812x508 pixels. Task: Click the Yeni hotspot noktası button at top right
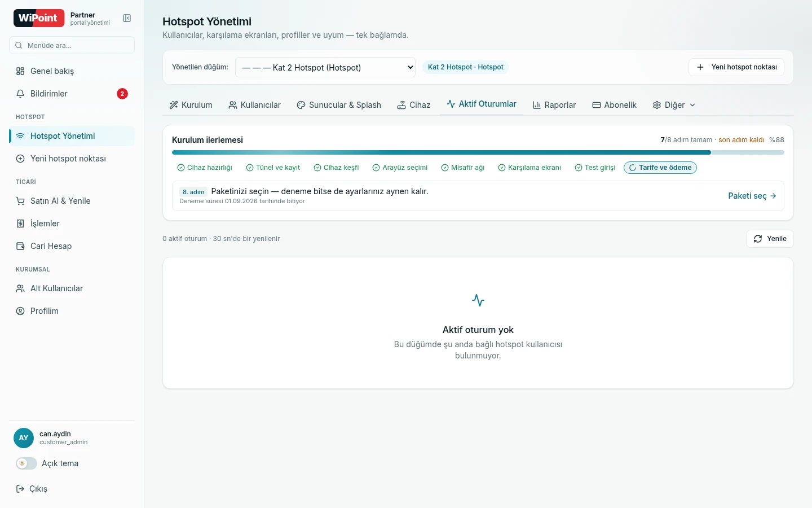(736, 67)
